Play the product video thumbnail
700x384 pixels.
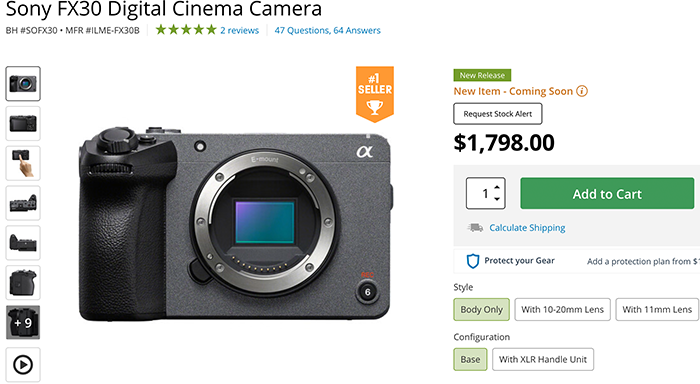point(23,365)
